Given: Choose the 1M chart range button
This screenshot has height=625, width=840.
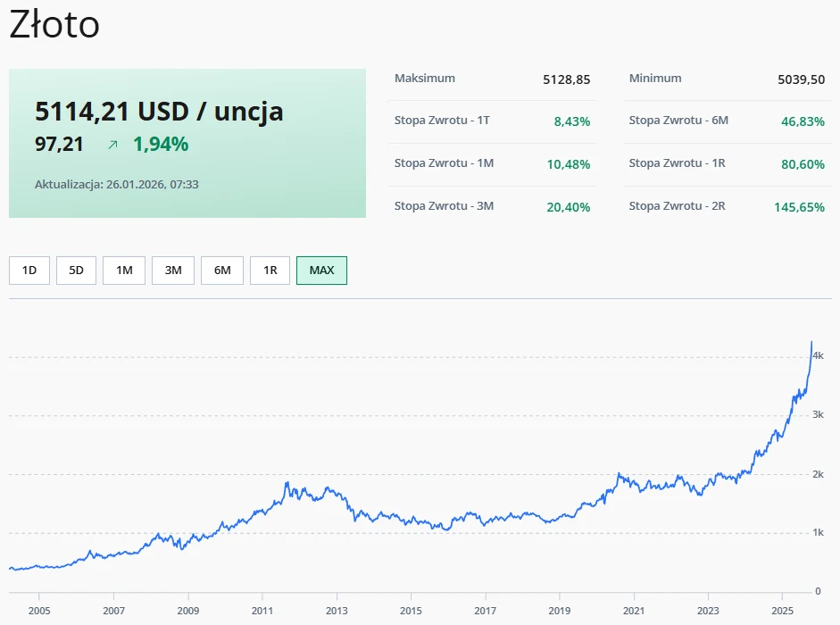Looking at the screenshot, I should (x=124, y=271).
